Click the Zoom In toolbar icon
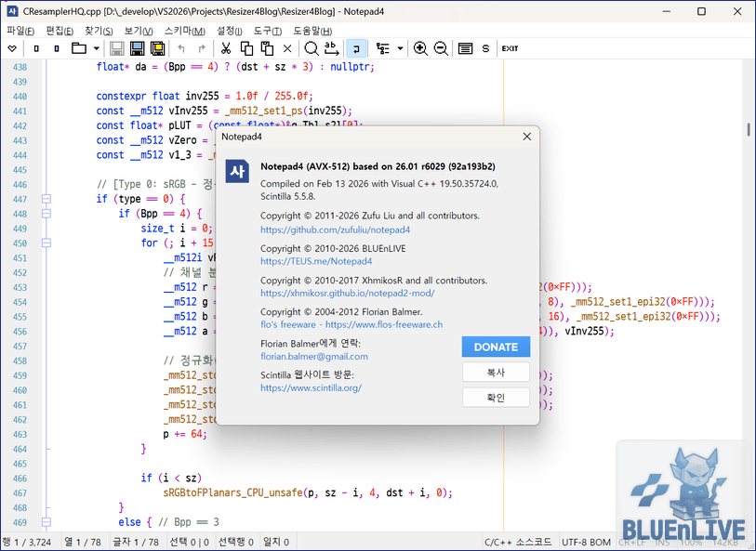 click(420, 48)
